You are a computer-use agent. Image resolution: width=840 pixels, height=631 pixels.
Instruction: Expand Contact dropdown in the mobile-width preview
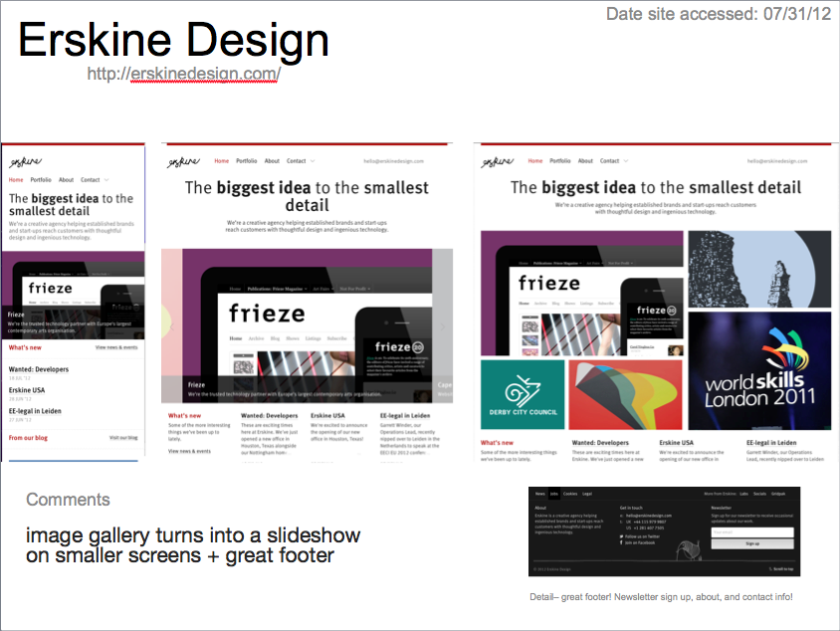point(93,180)
